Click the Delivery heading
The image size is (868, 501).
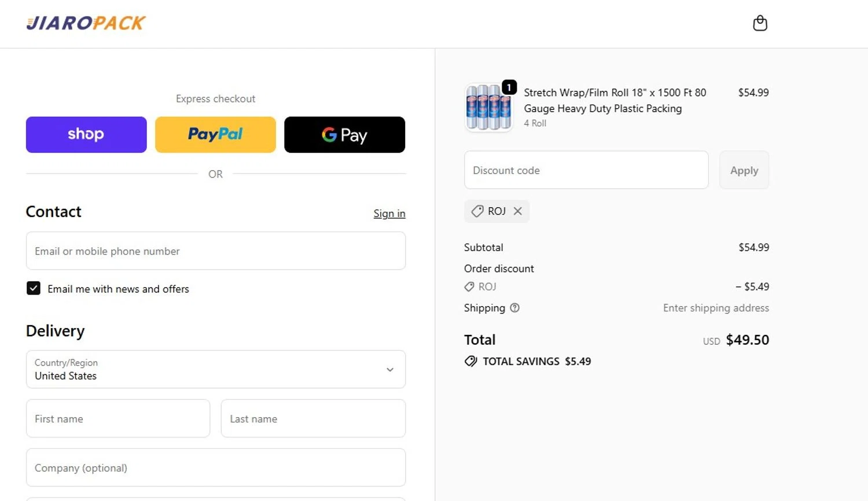click(56, 331)
